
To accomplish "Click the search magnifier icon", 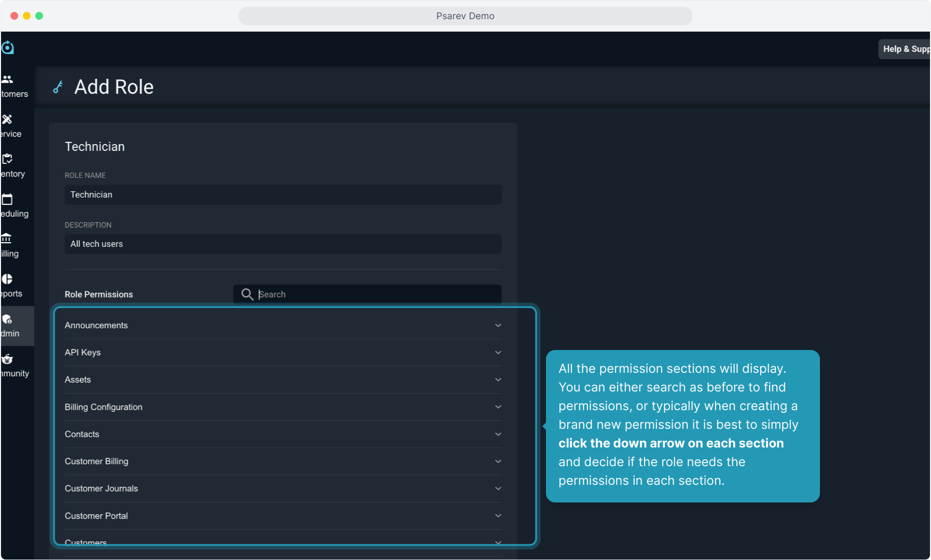I will pyautogui.click(x=247, y=295).
